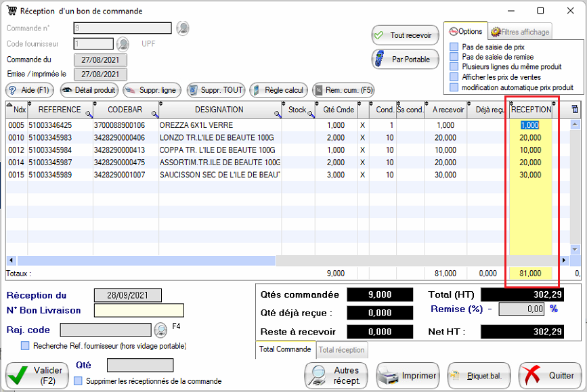The height and width of the screenshot is (392, 587).
Task: Click the magnifier icon beside Raj. code
Action: tap(160, 330)
